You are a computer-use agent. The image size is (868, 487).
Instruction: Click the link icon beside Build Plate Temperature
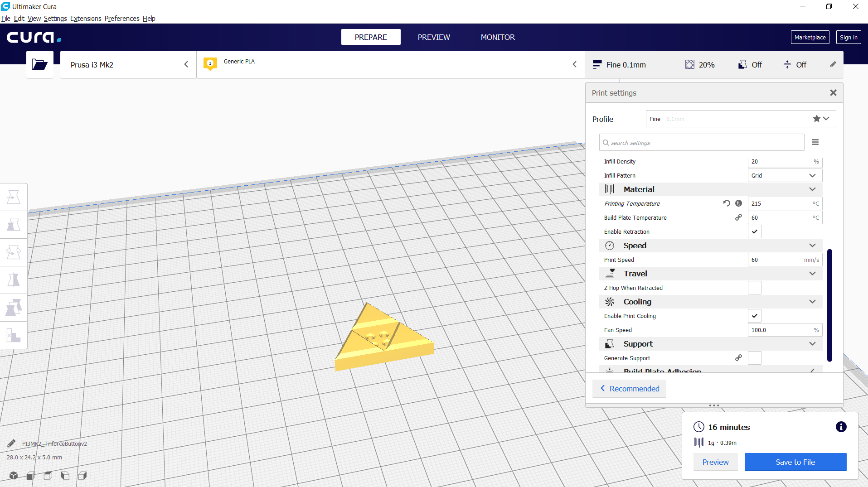click(x=739, y=217)
